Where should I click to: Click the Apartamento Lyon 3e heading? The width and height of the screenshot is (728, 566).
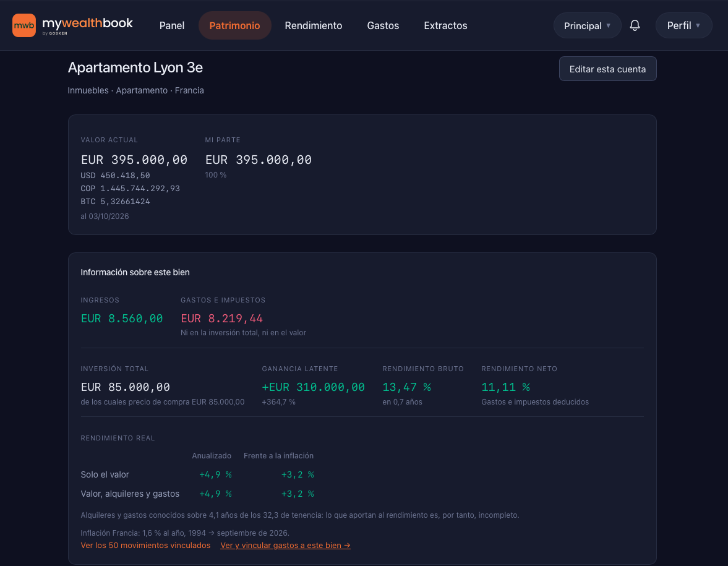[135, 68]
